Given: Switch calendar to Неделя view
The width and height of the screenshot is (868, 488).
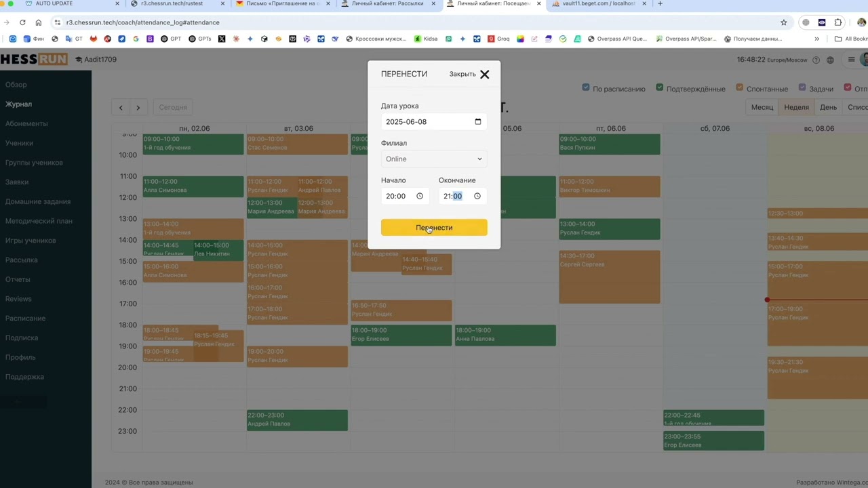Looking at the screenshot, I should (796, 108).
